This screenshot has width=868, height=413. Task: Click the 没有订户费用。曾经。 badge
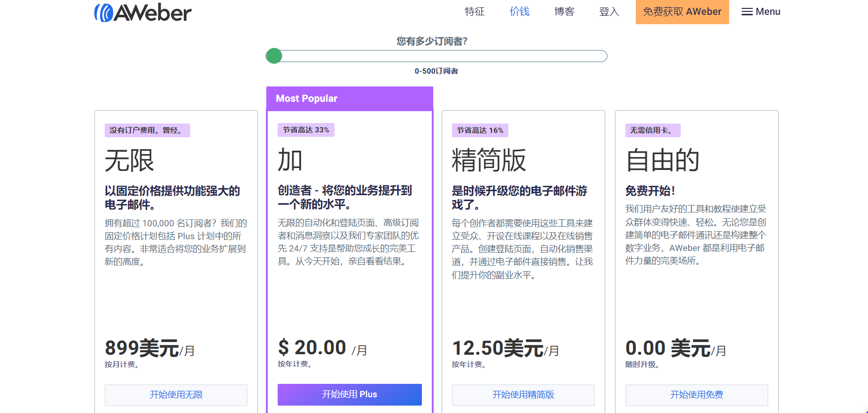tap(147, 130)
